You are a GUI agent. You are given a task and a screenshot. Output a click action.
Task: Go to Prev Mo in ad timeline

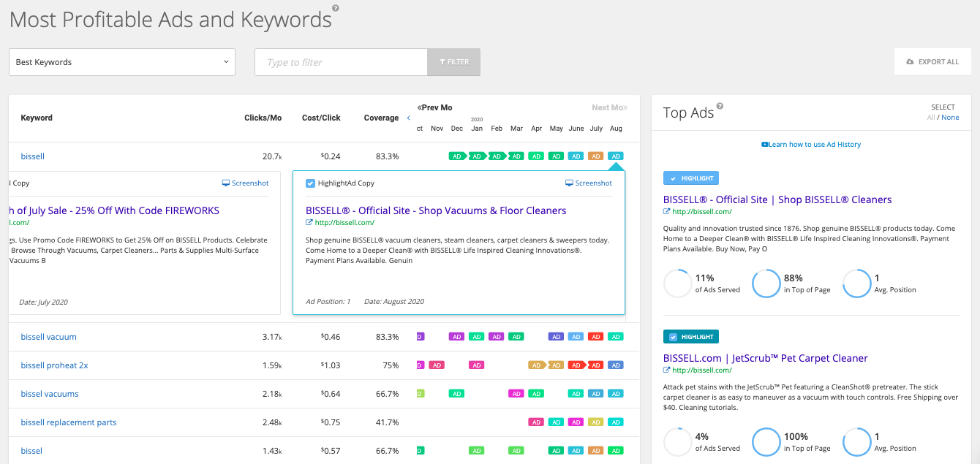click(435, 107)
